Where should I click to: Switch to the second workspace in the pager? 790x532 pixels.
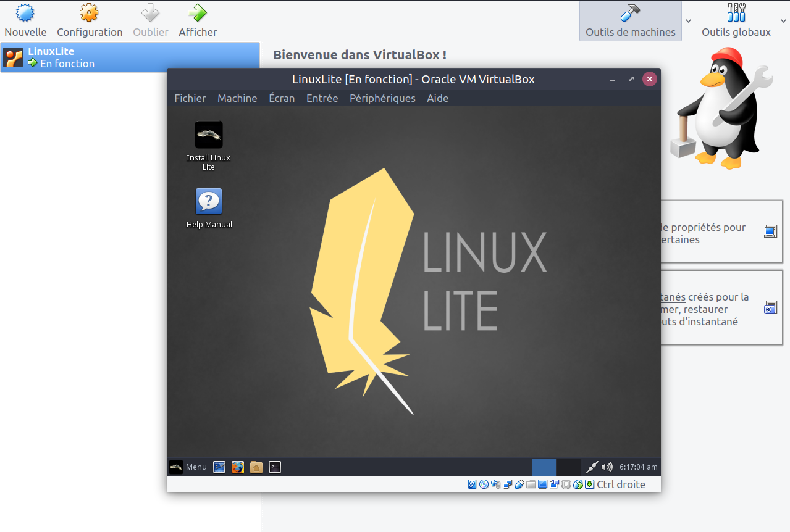(x=568, y=467)
